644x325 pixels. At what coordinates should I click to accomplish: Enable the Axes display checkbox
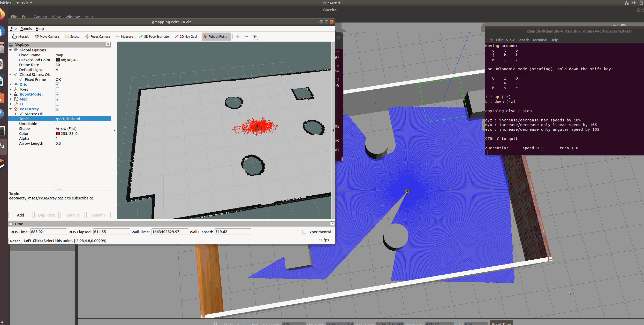(57, 89)
